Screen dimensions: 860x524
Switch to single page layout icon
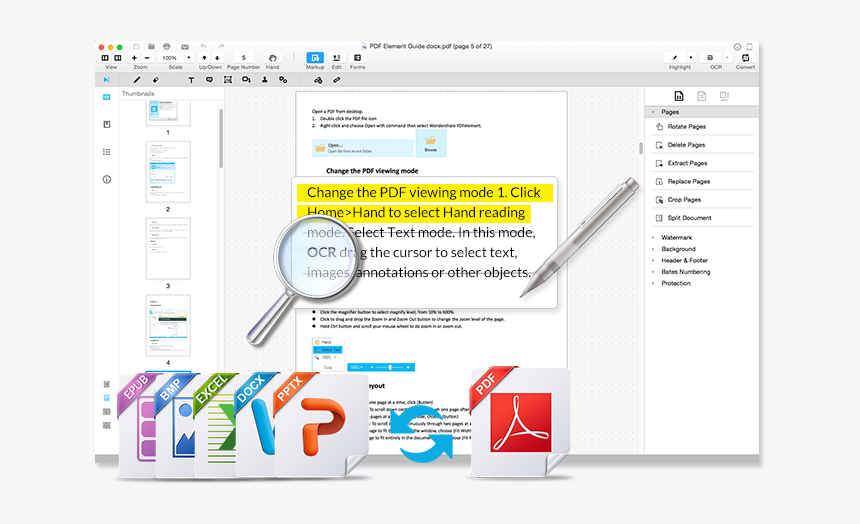click(x=106, y=384)
